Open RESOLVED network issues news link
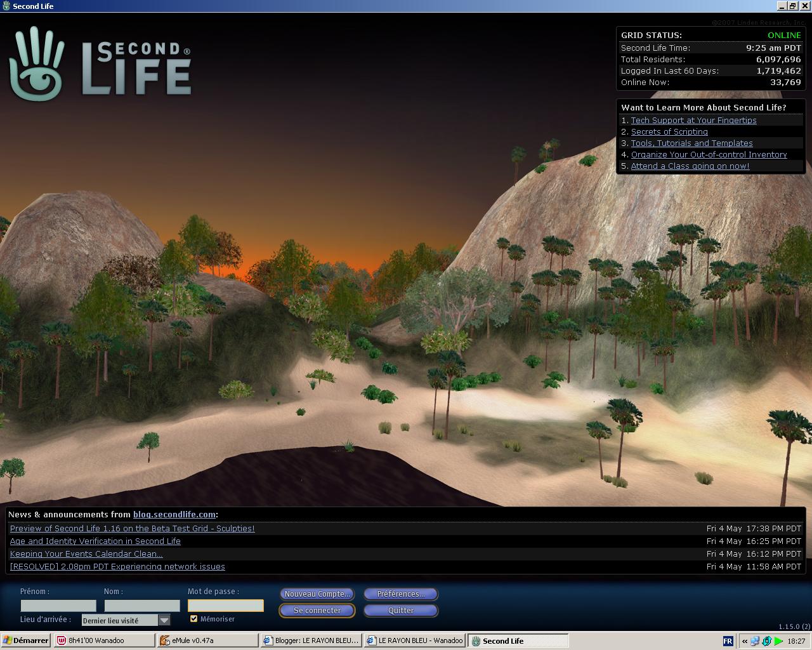Screen dimensions: 812x650 tap(117, 567)
